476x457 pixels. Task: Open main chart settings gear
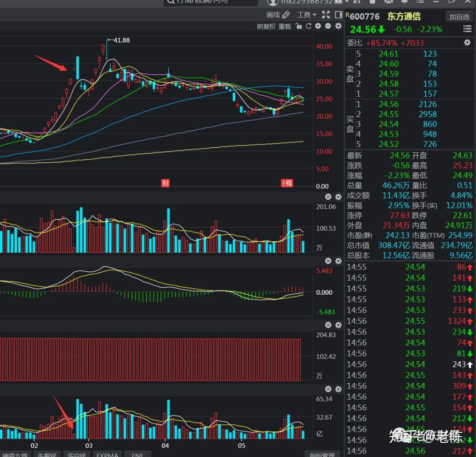click(x=338, y=26)
